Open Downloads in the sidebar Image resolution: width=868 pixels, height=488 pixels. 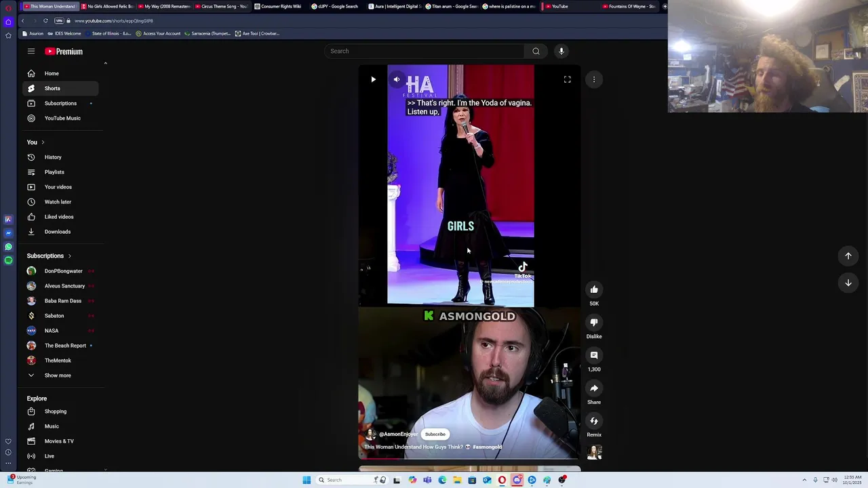[60, 232]
